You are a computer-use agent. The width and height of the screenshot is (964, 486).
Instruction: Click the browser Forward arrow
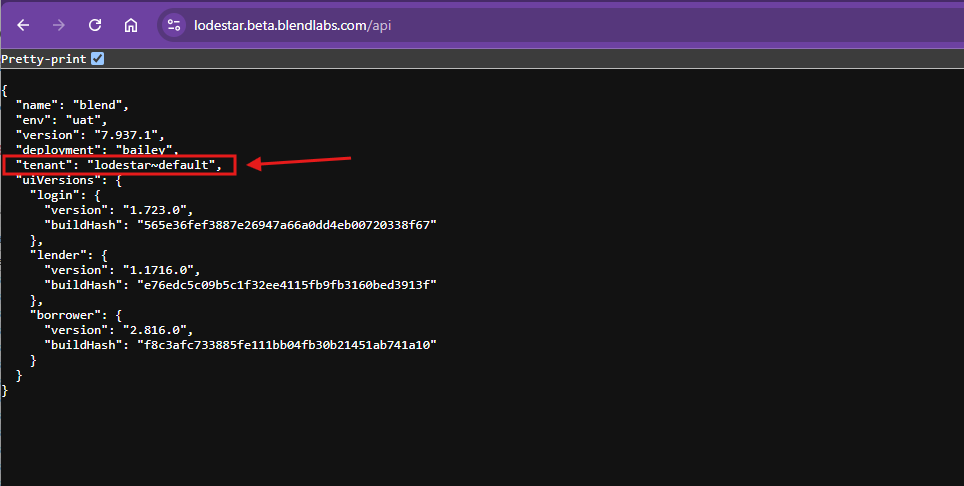click(59, 25)
